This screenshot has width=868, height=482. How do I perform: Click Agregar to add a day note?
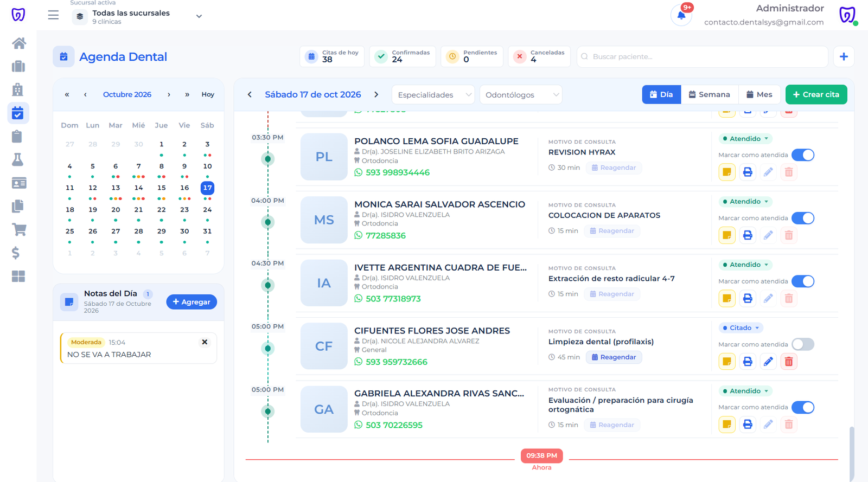(192, 302)
